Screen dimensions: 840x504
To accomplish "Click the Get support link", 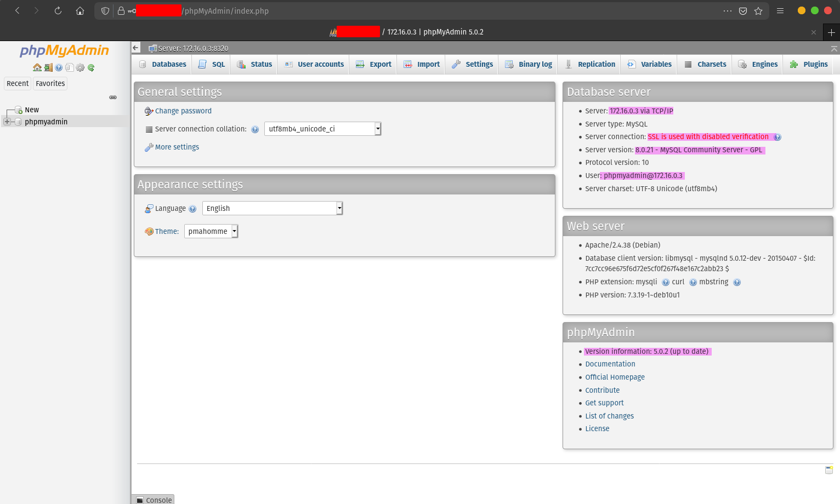I will (604, 403).
